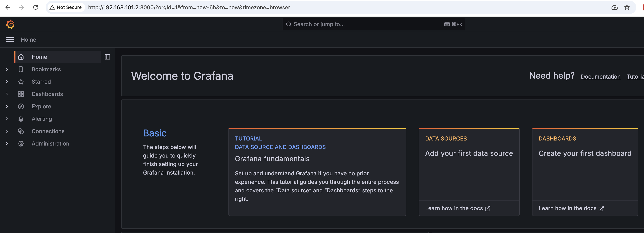Expand the Alerting section chevron

tap(7, 119)
